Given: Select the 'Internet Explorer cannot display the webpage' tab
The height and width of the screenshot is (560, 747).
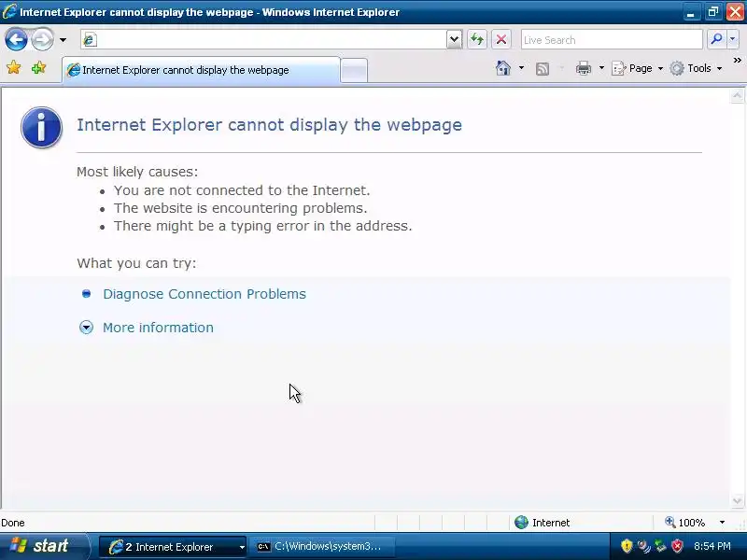Looking at the screenshot, I should 201,70.
